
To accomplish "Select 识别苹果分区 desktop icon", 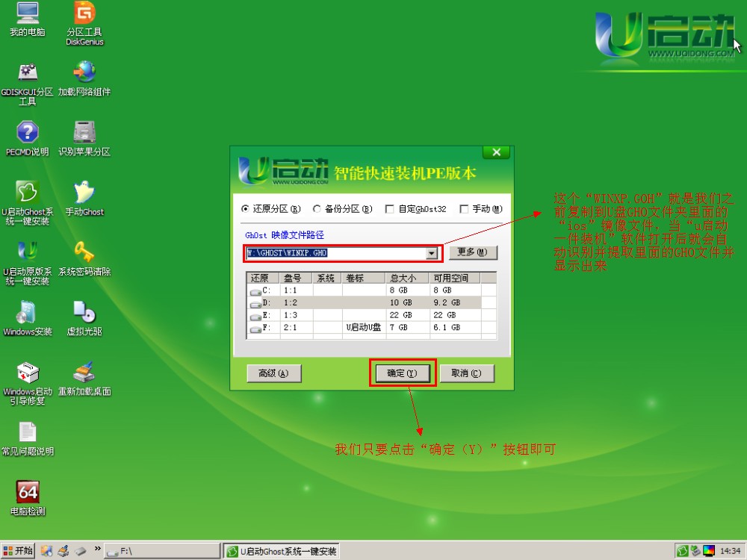I will click(84, 139).
